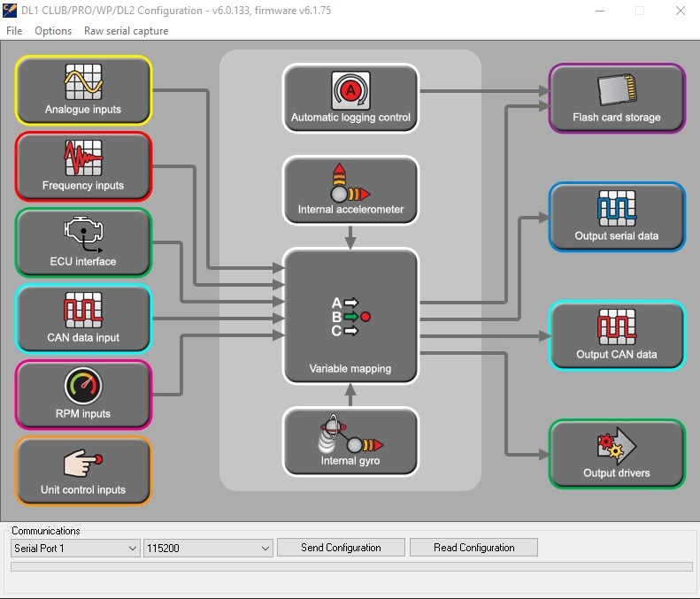This screenshot has width=700, height=599.
Task: Expand the Serial Port 1 dropdown
Action: coord(75,548)
